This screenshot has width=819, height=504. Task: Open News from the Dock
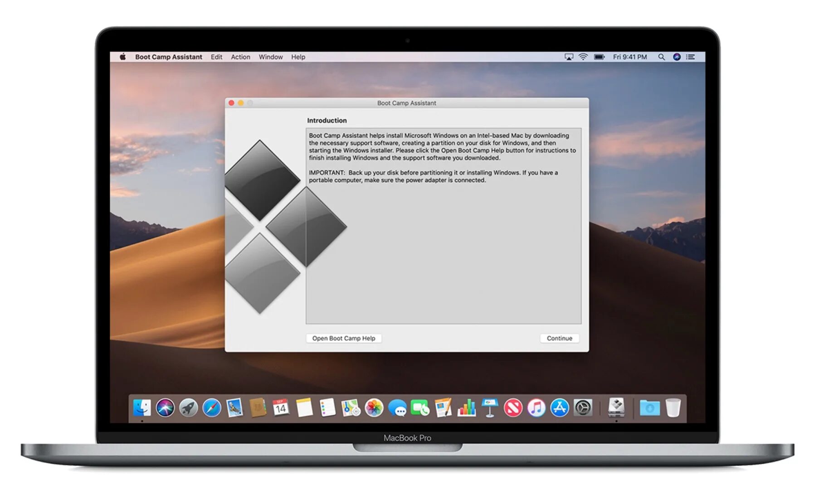(x=513, y=408)
